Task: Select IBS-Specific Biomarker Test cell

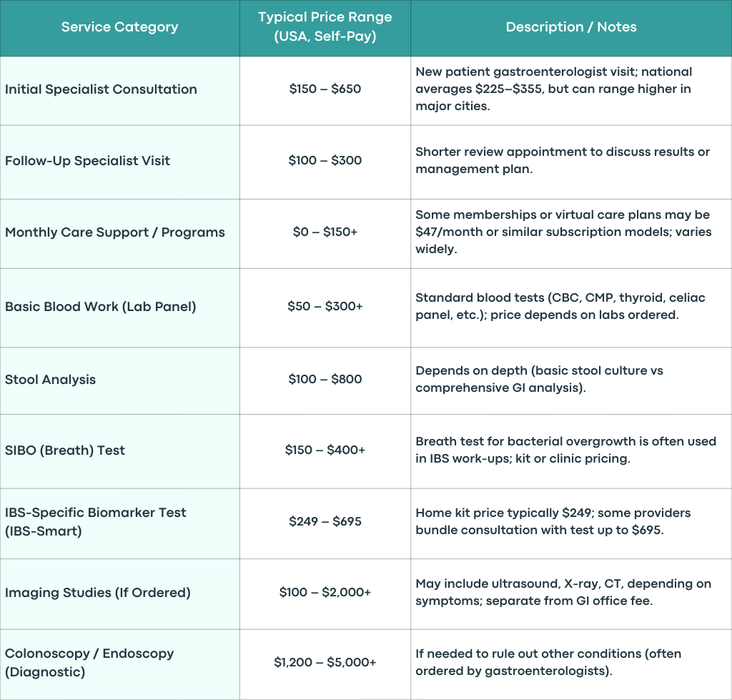Action: (x=119, y=523)
